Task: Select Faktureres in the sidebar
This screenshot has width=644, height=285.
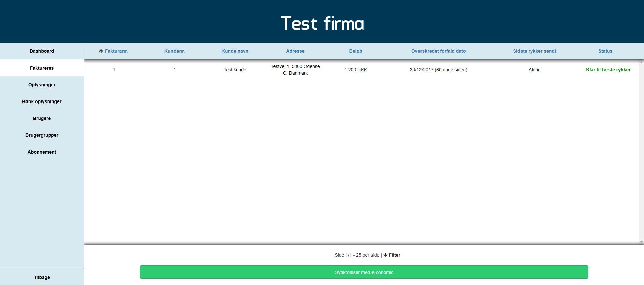Action: click(42, 68)
